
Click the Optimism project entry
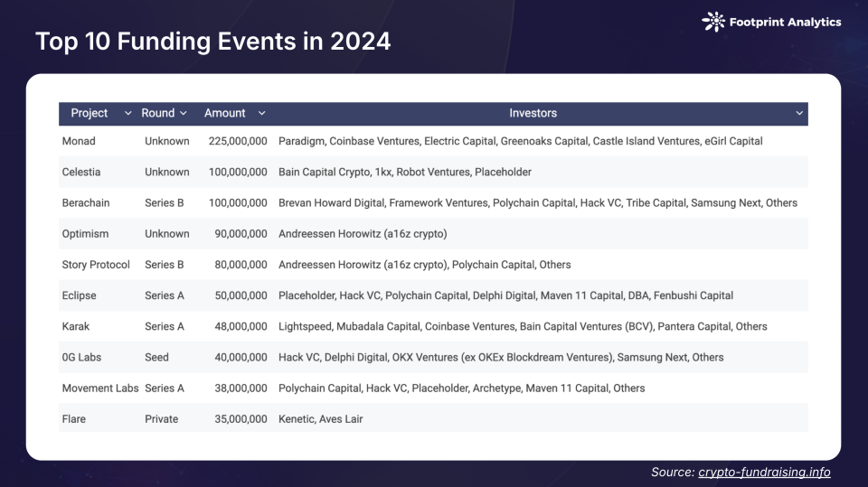[x=85, y=234]
